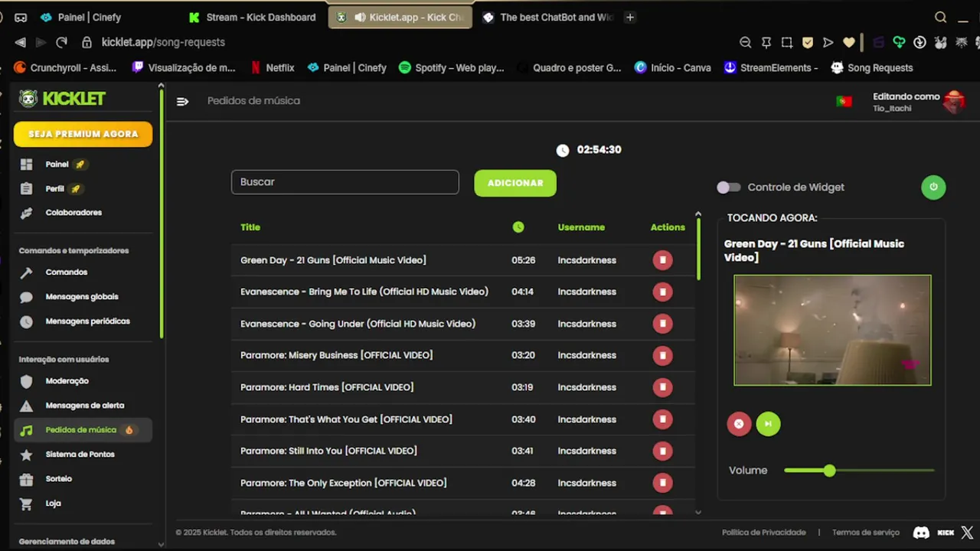Open Política de Privacidade link

click(764, 533)
